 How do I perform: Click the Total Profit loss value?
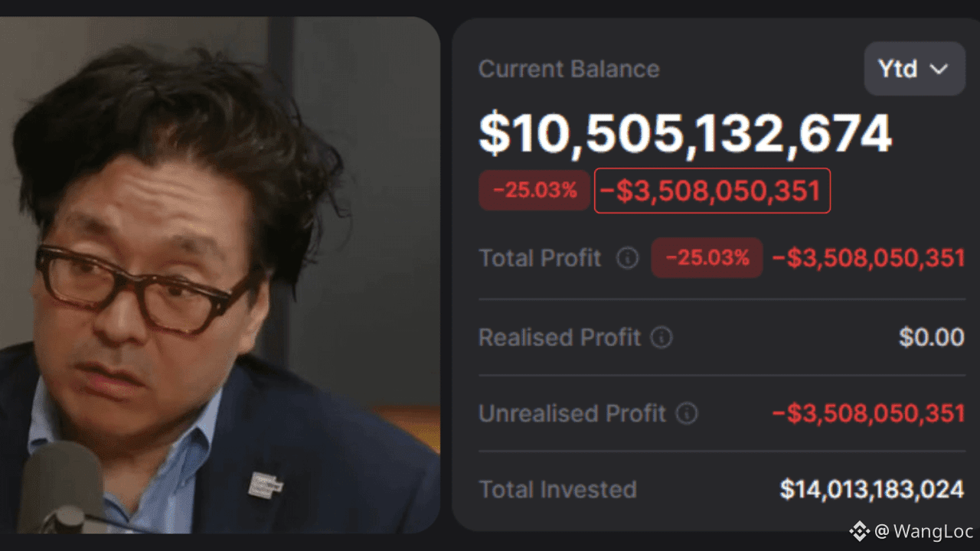(x=868, y=259)
